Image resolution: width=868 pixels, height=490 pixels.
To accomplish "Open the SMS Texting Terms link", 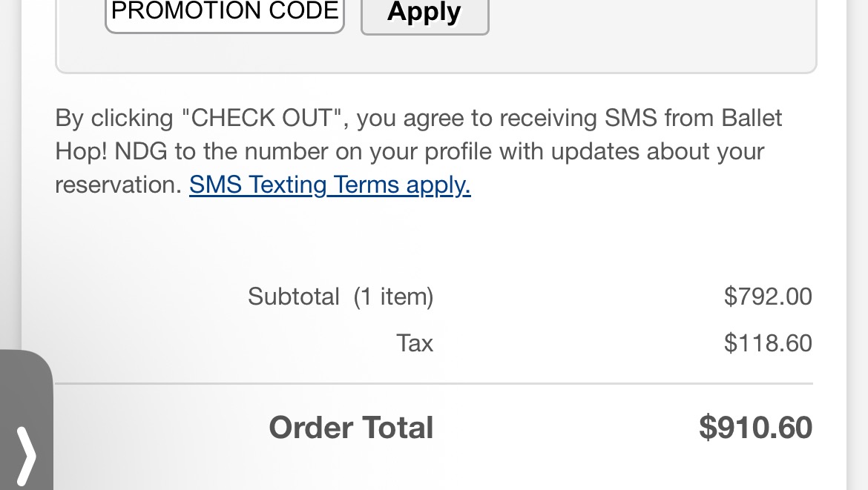I will coord(329,185).
